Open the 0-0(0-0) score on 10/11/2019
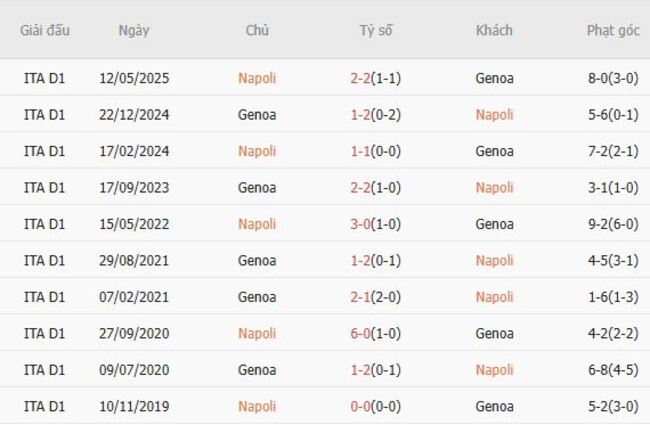Viewport: 650px width, 425px height. tap(375, 406)
